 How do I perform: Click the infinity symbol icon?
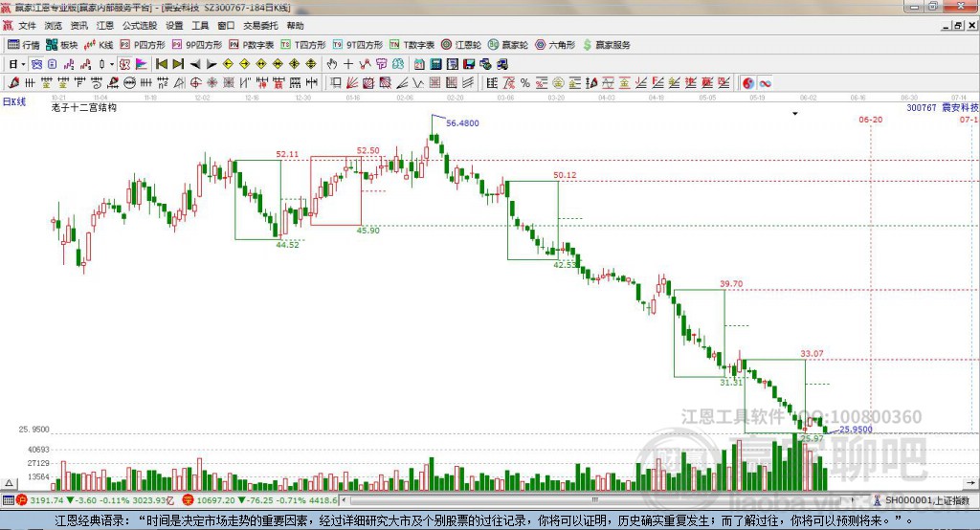point(765,82)
